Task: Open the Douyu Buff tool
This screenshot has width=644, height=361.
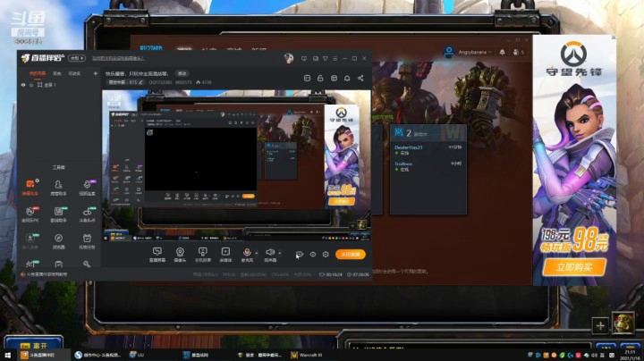Action: coord(87,214)
